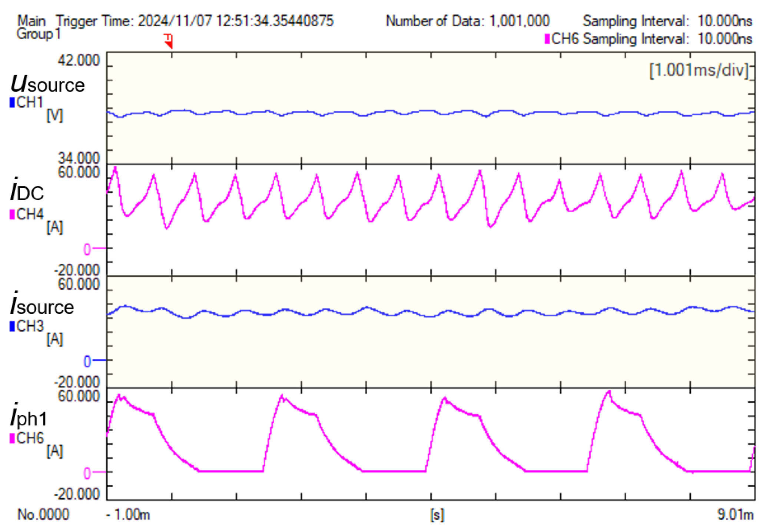
Task: Click the 1.001ms/div time scale label
Action: (699, 70)
